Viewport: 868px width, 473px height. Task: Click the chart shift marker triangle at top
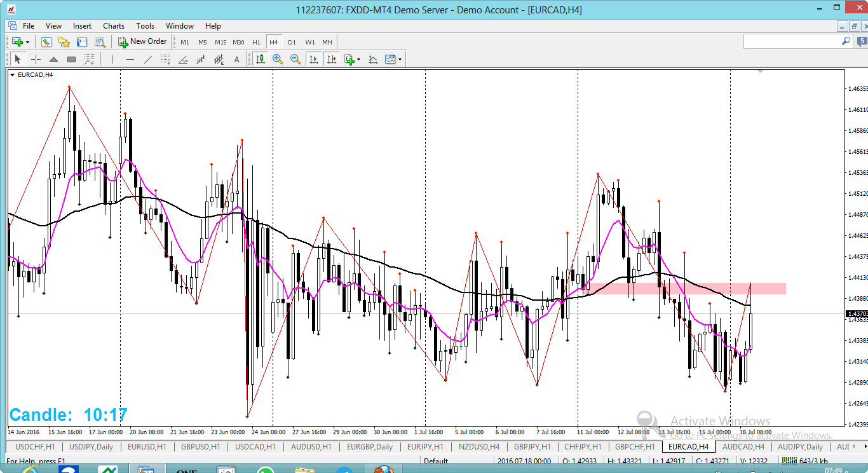761,72
